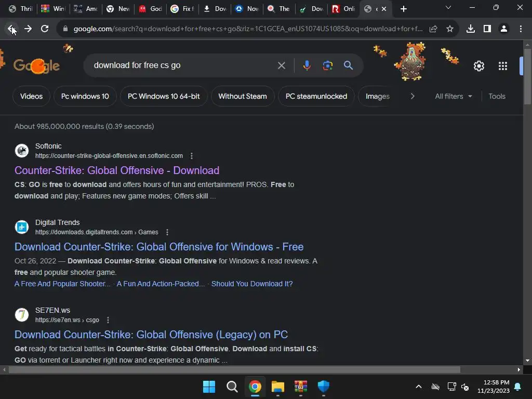Select PC steamunlocked filter chip

[316, 96]
